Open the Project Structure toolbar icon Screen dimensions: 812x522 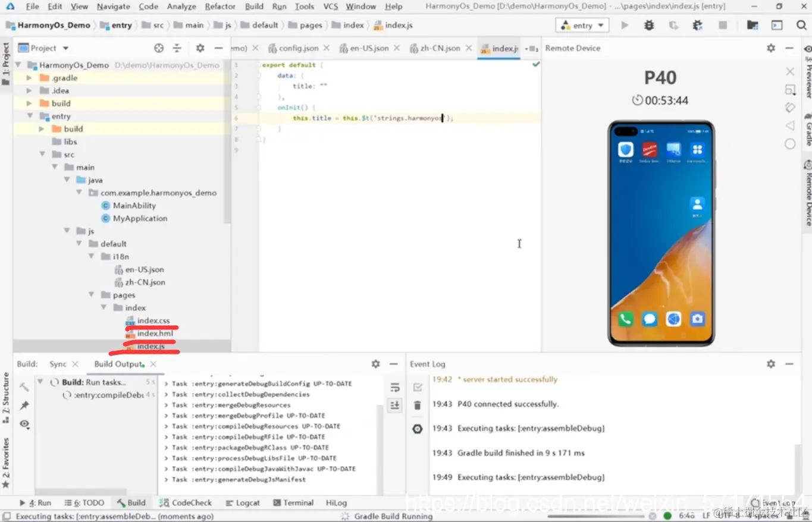point(753,26)
